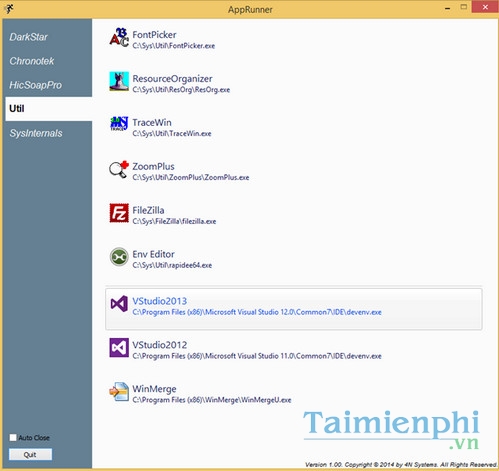The height and width of the screenshot is (471, 499).
Task: Click path C:\Sys\Util\TraceWin.exe
Action: coord(172,134)
